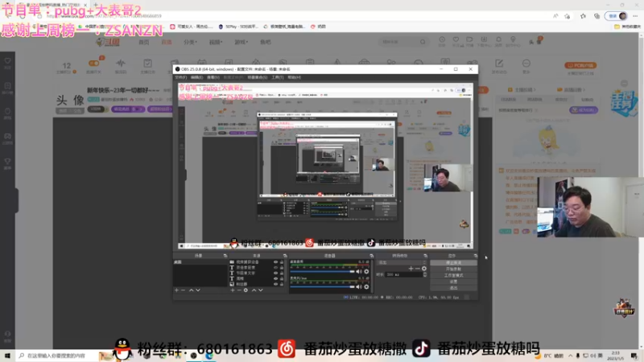Adjust transition duration 300 ms stepper
The width and height of the screenshot is (644, 362).
coord(425,274)
